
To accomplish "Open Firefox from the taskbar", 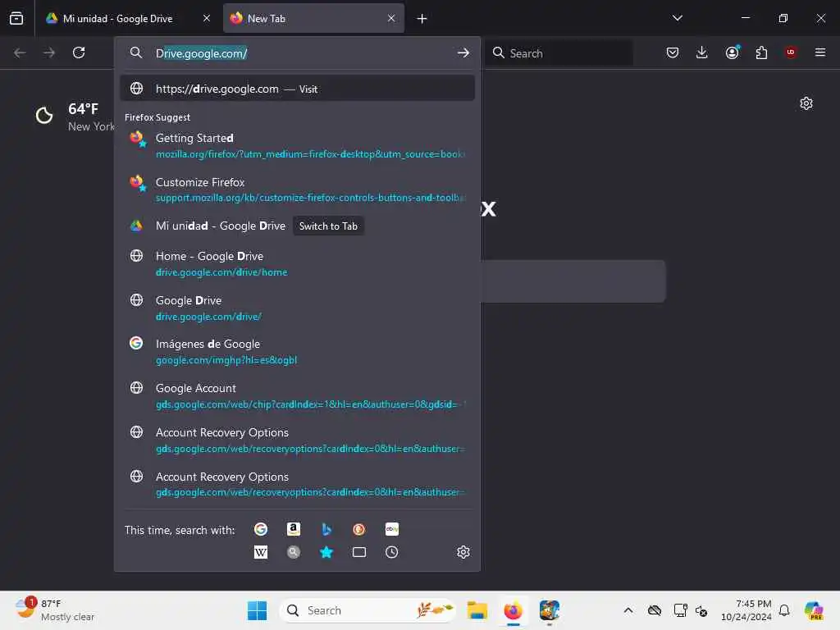I will [513, 610].
